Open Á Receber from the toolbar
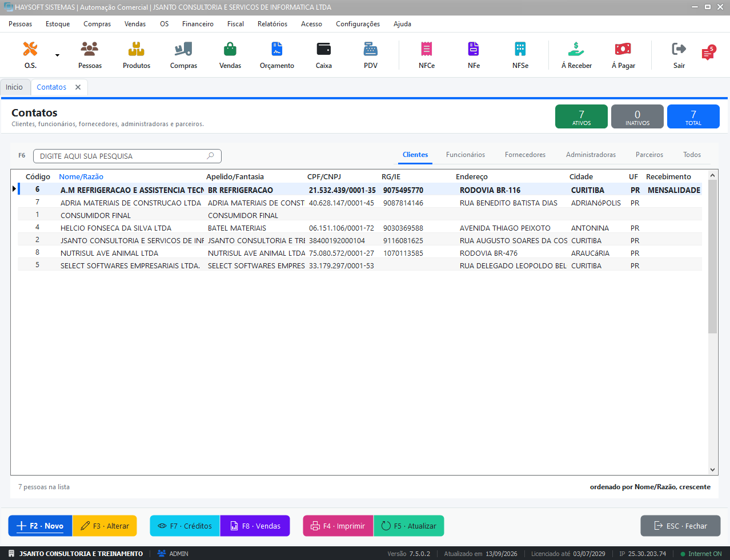730x560 pixels. point(576,55)
